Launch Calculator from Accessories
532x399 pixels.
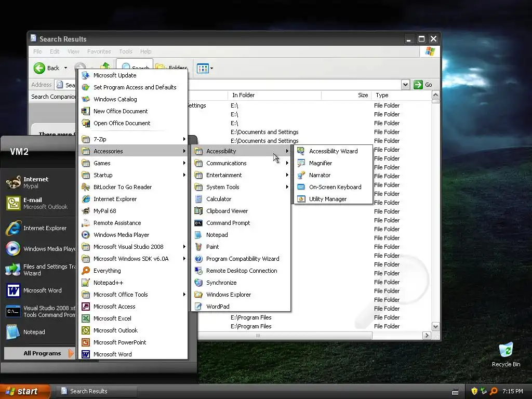[240, 199]
